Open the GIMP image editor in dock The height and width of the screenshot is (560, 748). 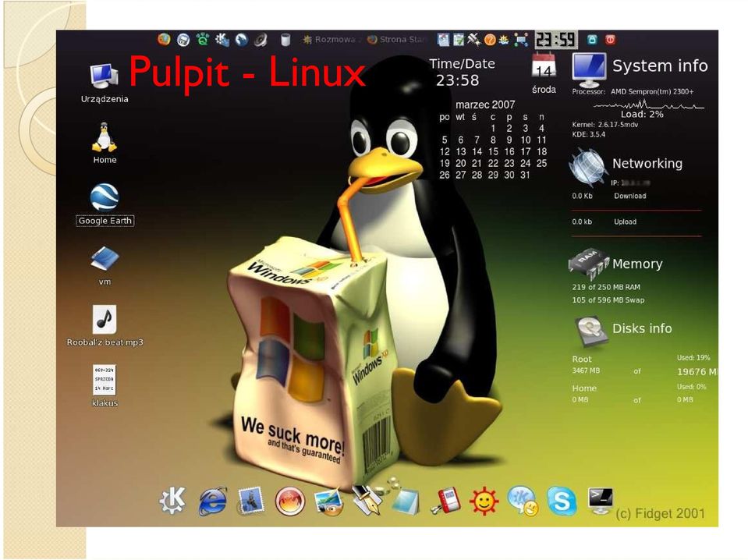(x=328, y=503)
